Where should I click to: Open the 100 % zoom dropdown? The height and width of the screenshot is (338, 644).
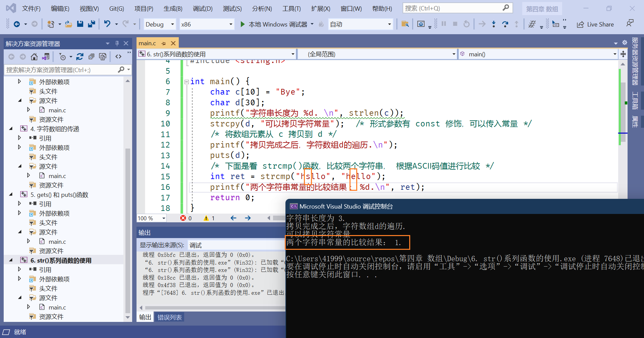(x=152, y=218)
